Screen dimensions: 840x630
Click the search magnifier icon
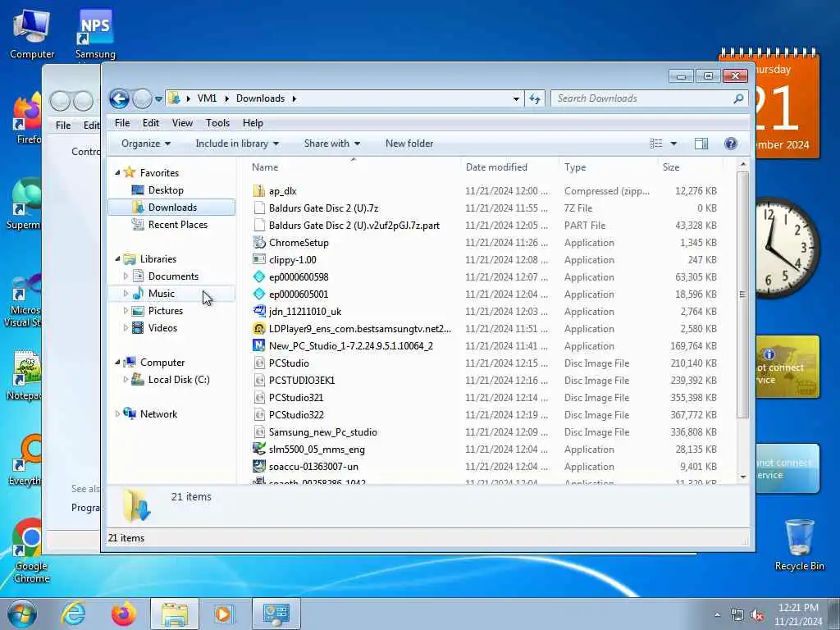[738, 98]
